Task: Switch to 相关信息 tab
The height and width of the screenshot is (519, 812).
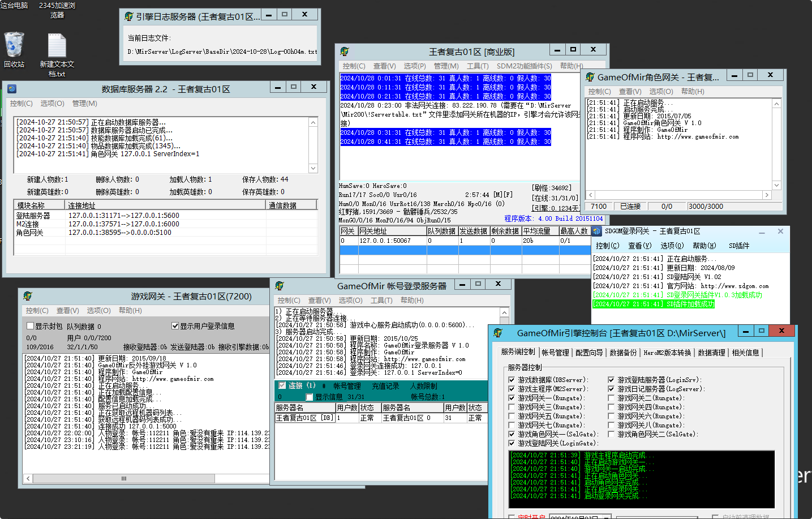Action: (745, 353)
